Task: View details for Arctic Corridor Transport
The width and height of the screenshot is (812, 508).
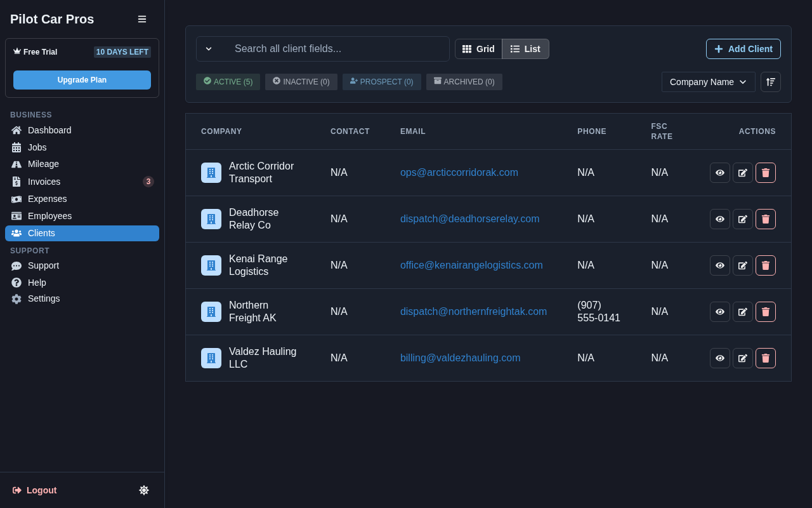Action: click(720, 173)
